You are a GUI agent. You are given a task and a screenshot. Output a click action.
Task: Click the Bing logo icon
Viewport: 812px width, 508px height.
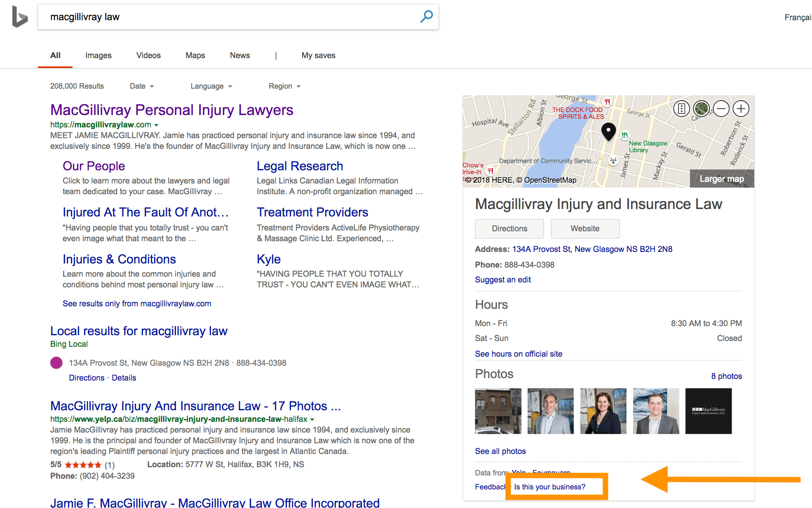[x=20, y=16]
